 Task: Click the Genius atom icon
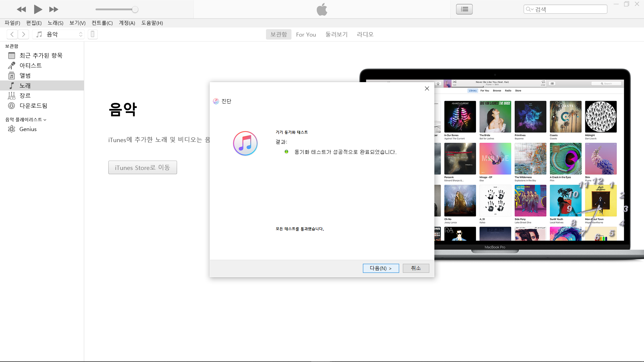pyautogui.click(x=12, y=129)
